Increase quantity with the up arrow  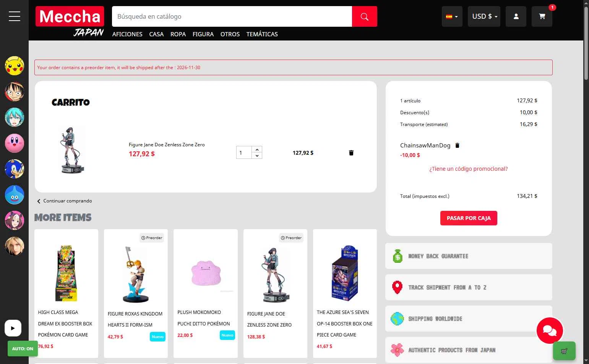(x=257, y=150)
